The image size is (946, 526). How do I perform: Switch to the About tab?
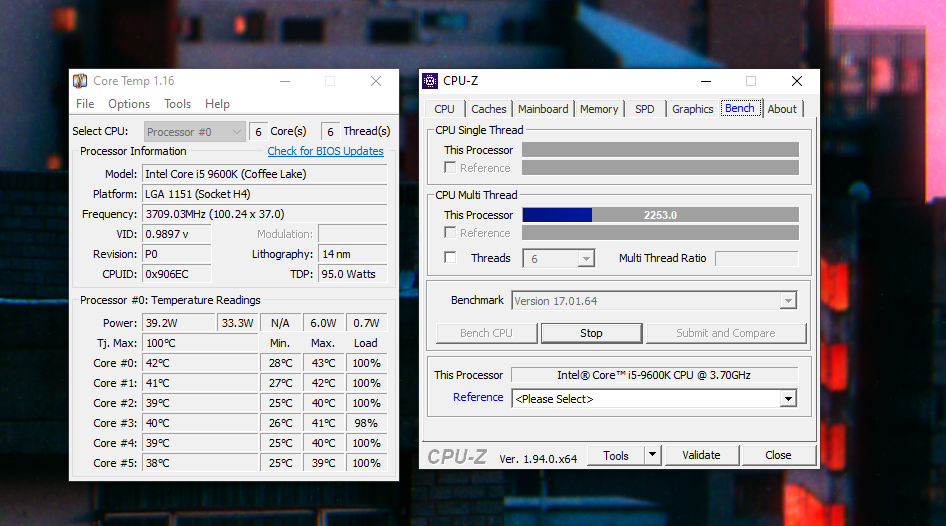click(783, 109)
